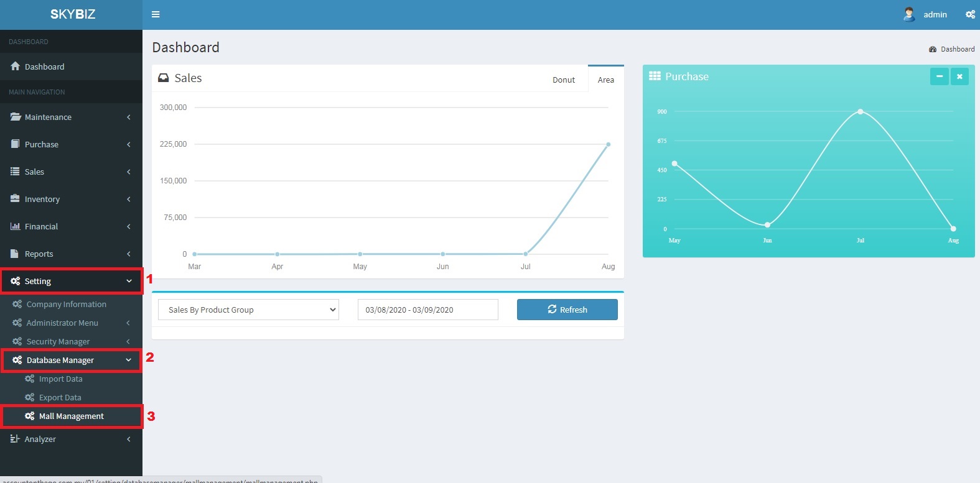This screenshot has width=980, height=483.
Task: Expand the Analyzer menu chevron
Action: point(129,439)
